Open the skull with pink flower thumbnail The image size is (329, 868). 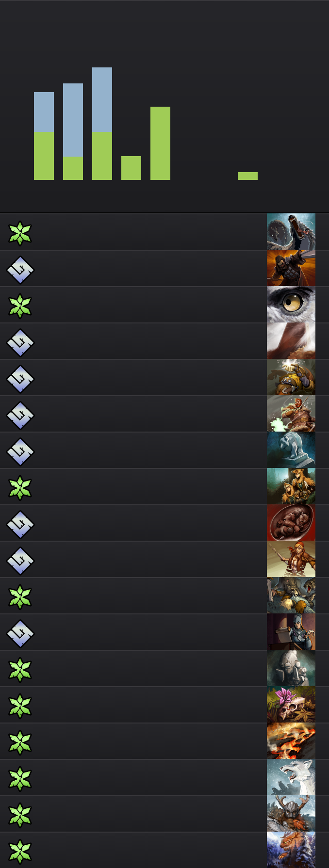coord(291,705)
